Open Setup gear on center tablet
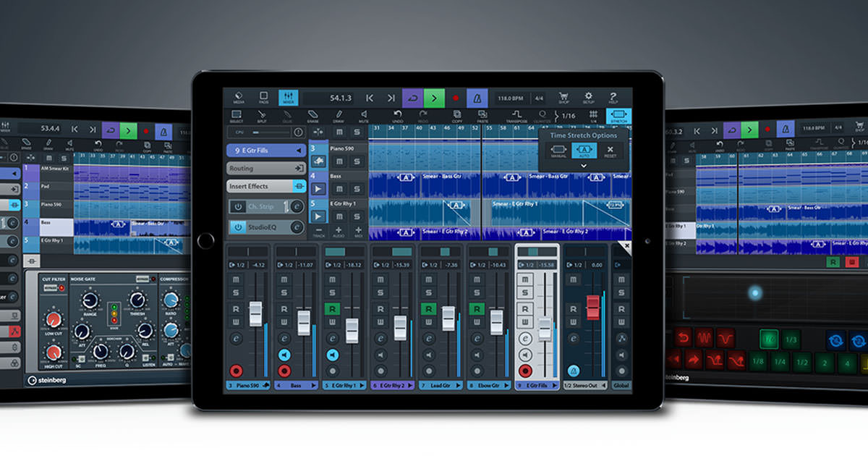This screenshot has width=868, height=456. [588, 98]
